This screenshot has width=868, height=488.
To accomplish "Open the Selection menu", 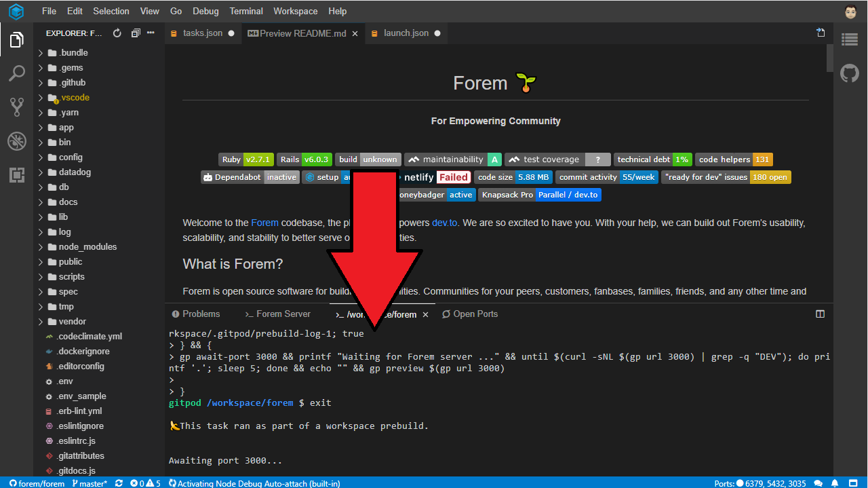I will point(111,12).
